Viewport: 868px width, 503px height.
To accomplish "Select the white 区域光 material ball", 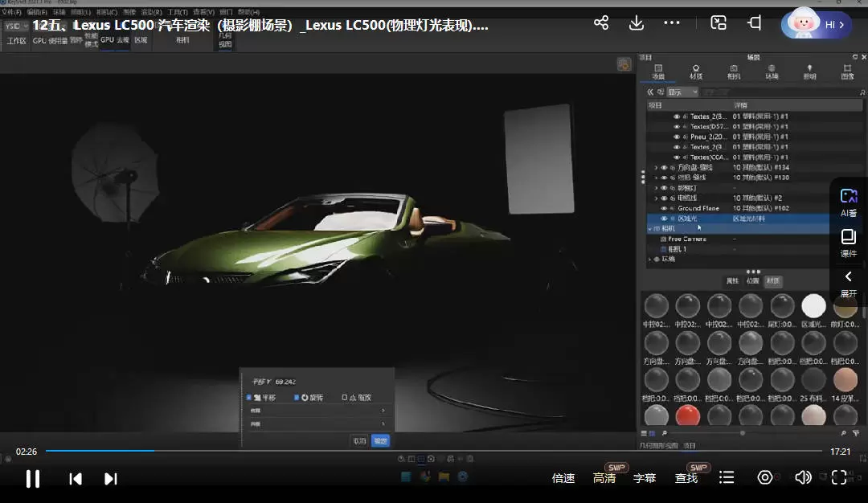I will (813, 306).
